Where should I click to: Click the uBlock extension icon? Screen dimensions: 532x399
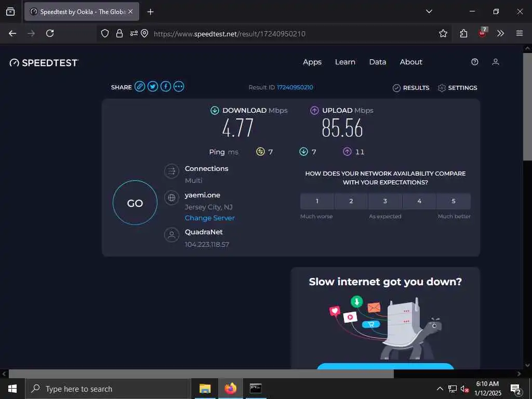pyautogui.click(x=483, y=33)
